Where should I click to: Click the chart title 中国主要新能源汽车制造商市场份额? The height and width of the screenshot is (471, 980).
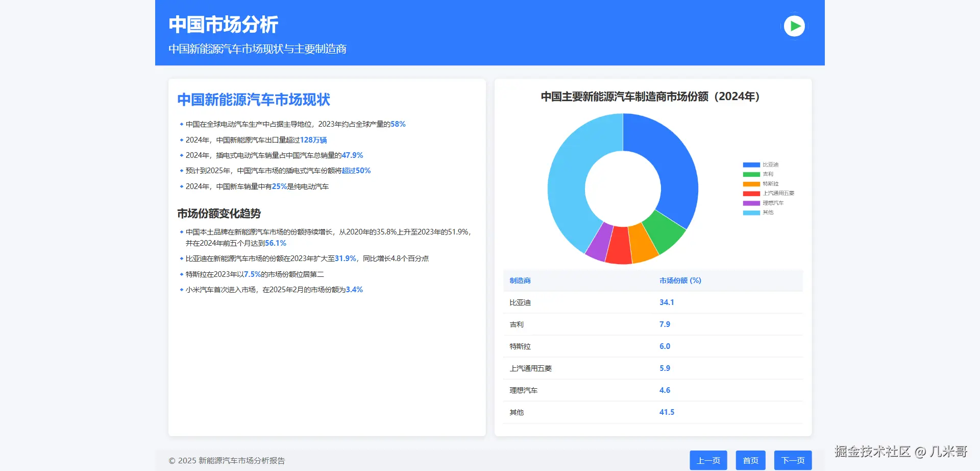[650, 97]
